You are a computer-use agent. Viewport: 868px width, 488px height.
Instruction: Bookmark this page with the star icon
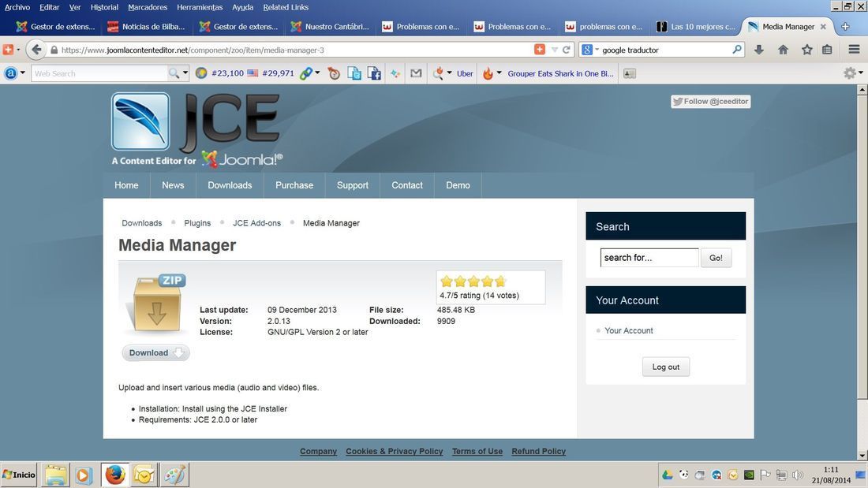[807, 50]
